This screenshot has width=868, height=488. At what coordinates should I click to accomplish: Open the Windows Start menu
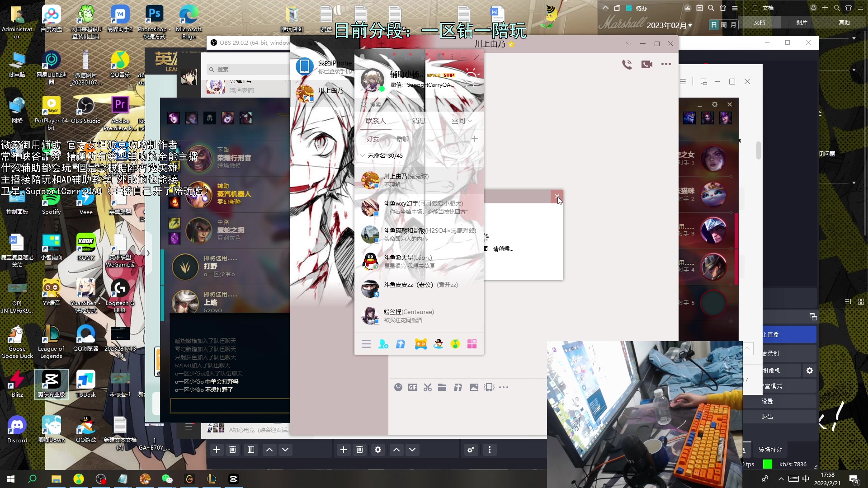[x=11, y=479]
